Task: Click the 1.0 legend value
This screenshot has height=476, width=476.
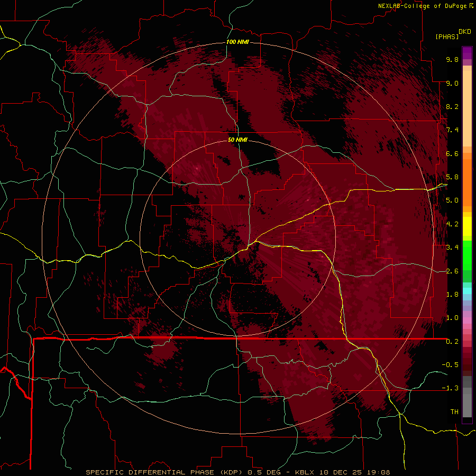Action: 452,318
